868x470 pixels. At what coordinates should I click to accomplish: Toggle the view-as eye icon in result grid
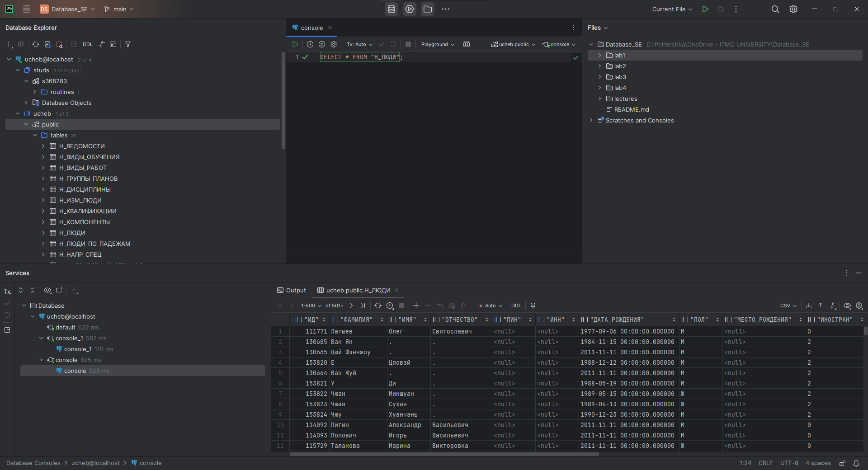click(x=847, y=305)
